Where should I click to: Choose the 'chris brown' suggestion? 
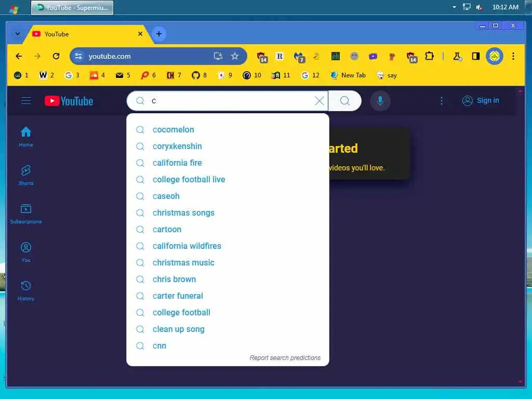(x=228, y=279)
